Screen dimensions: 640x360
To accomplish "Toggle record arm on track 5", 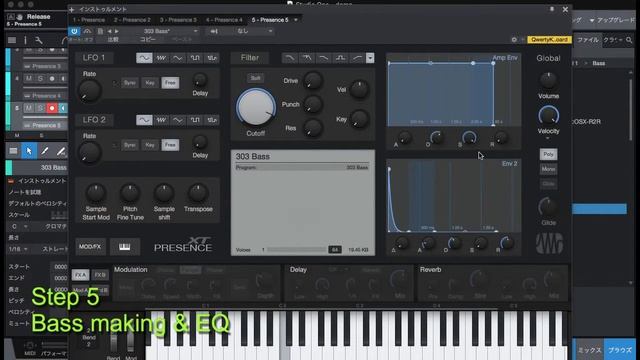I will tap(52, 108).
